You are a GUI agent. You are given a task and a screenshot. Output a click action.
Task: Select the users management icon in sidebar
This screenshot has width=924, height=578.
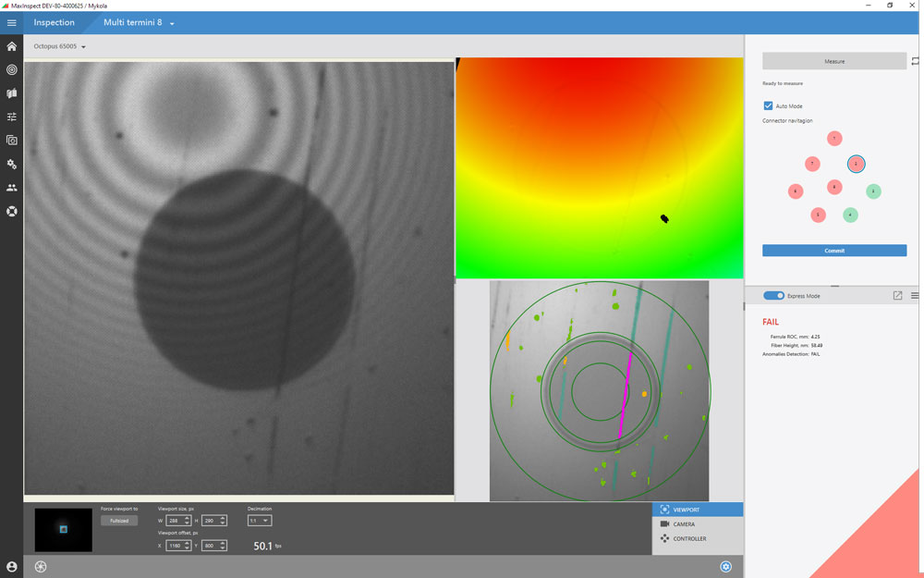(11, 187)
